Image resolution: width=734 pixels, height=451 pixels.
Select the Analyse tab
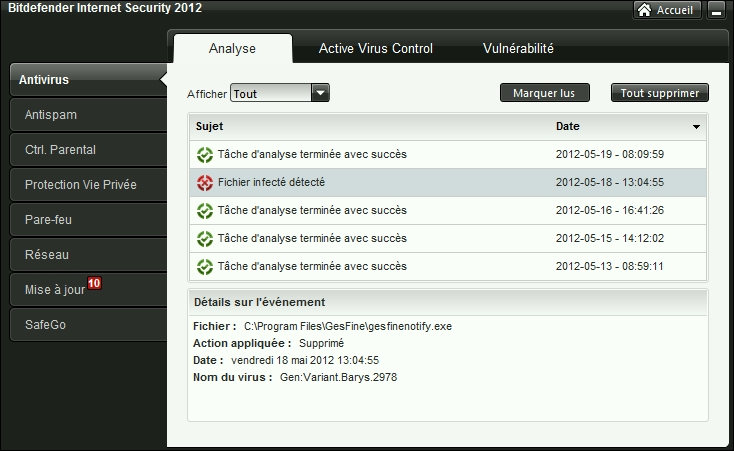232,48
